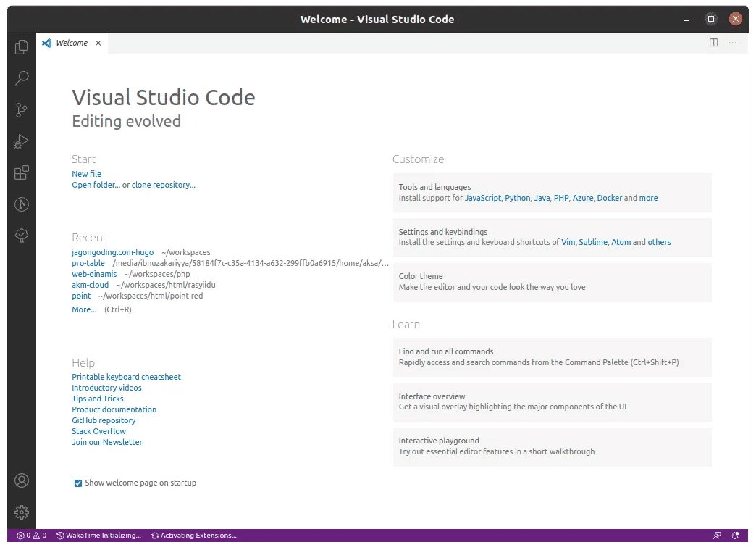Minimize the Visual Studio Code window
The image size is (756, 550).
[x=686, y=20]
